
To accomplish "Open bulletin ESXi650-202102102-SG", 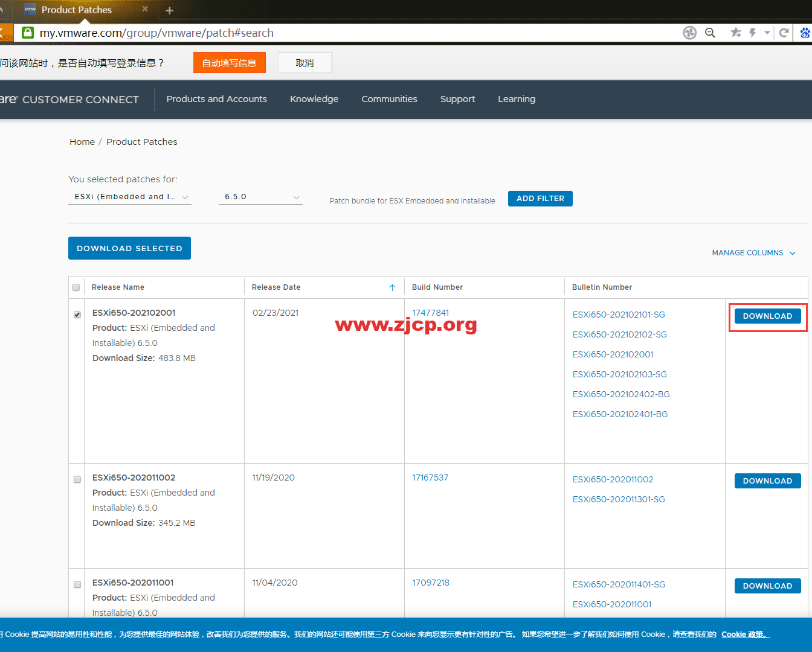I will pos(620,334).
